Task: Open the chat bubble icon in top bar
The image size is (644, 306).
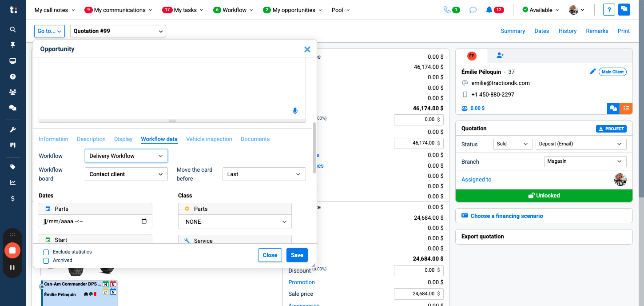Action: coord(473,10)
